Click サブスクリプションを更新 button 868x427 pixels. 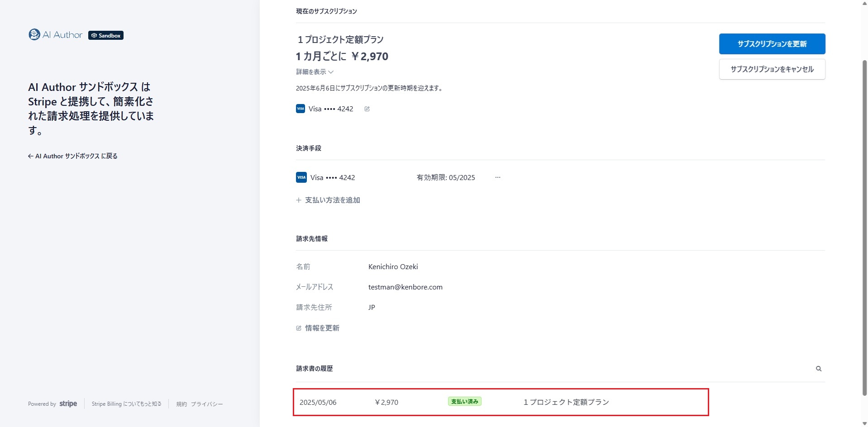click(x=772, y=44)
